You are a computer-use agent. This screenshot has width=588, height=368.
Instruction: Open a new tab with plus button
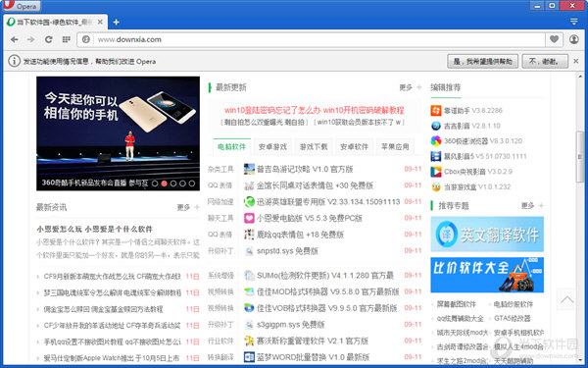117,23
